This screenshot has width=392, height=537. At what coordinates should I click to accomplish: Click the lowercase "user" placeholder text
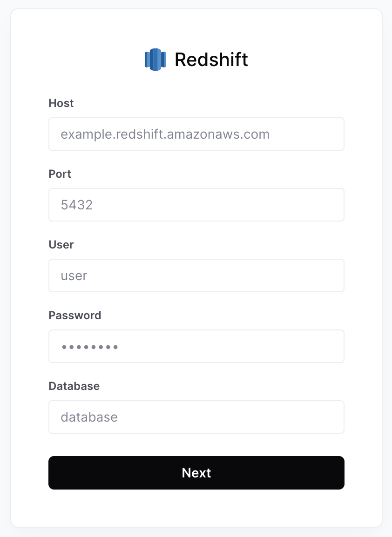pyautogui.click(x=74, y=276)
